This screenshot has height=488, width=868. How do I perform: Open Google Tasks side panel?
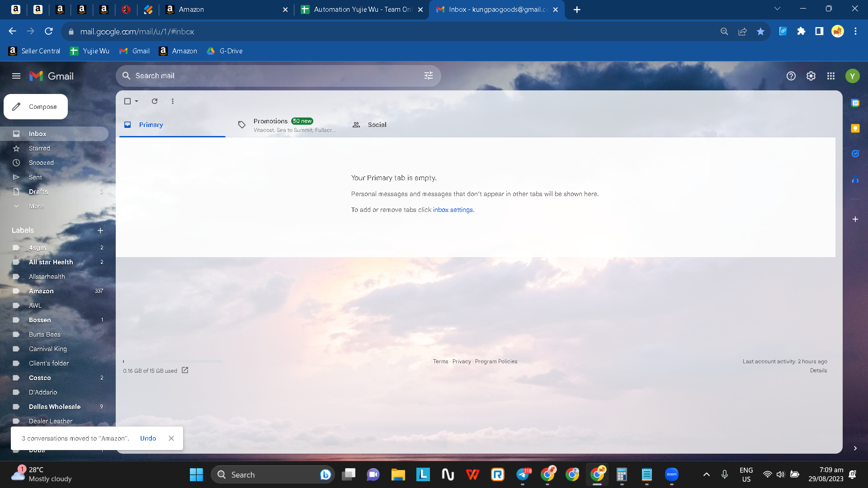click(x=855, y=154)
